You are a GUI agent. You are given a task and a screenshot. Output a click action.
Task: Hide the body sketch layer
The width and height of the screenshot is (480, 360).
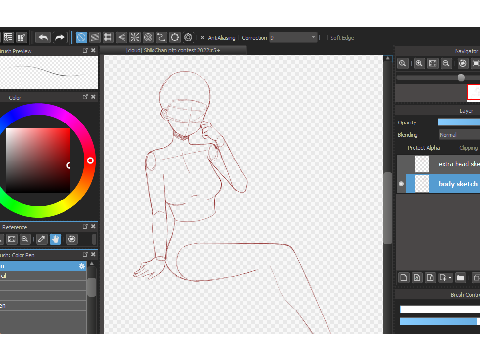coord(401,184)
